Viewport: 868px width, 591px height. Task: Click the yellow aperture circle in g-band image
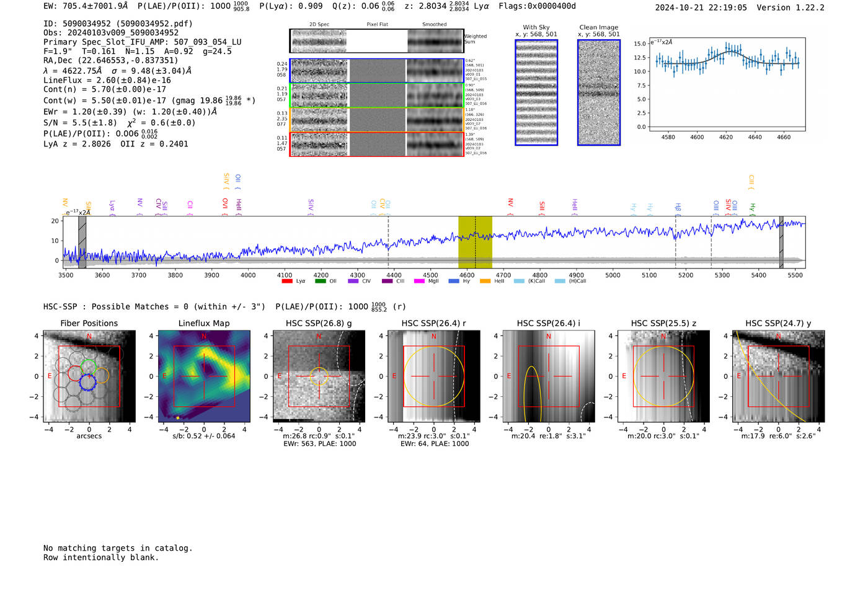click(x=319, y=376)
